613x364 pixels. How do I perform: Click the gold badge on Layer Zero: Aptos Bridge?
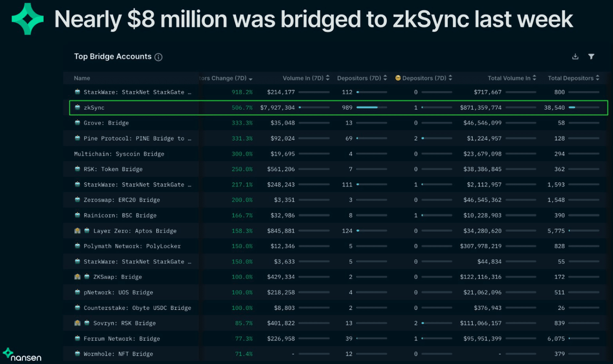77,230
